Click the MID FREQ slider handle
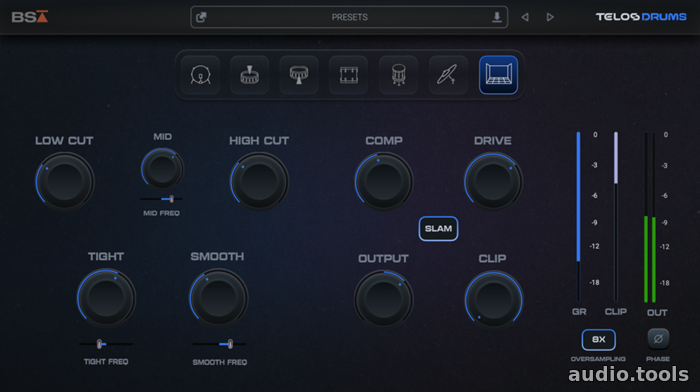This screenshot has height=392, width=700. click(171, 199)
